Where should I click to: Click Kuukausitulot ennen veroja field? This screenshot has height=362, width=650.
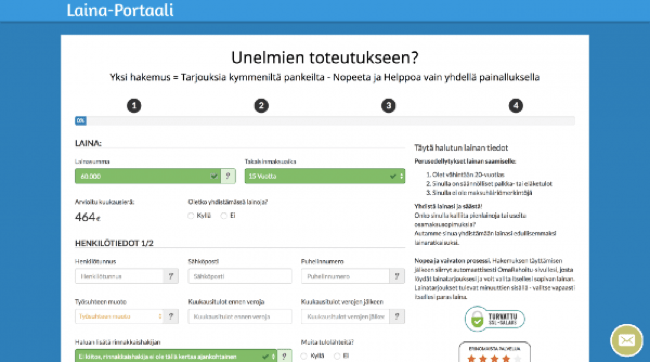pos(240,316)
